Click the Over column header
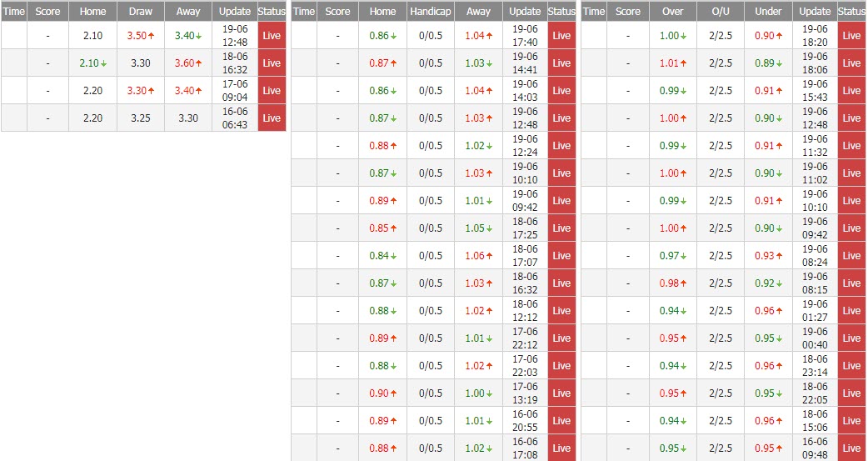The width and height of the screenshot is (868, 461). (x=672, y=12)
